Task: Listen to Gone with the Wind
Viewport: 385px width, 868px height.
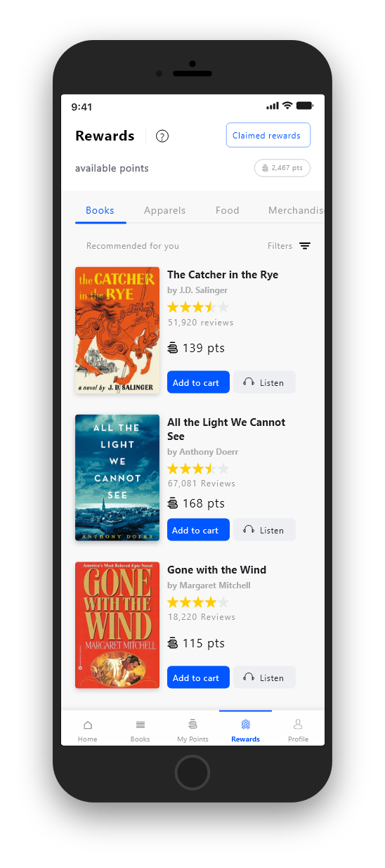Action: 264,678
